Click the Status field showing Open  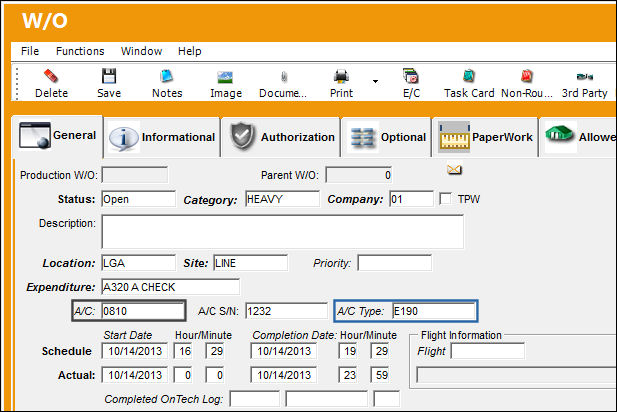139,199
